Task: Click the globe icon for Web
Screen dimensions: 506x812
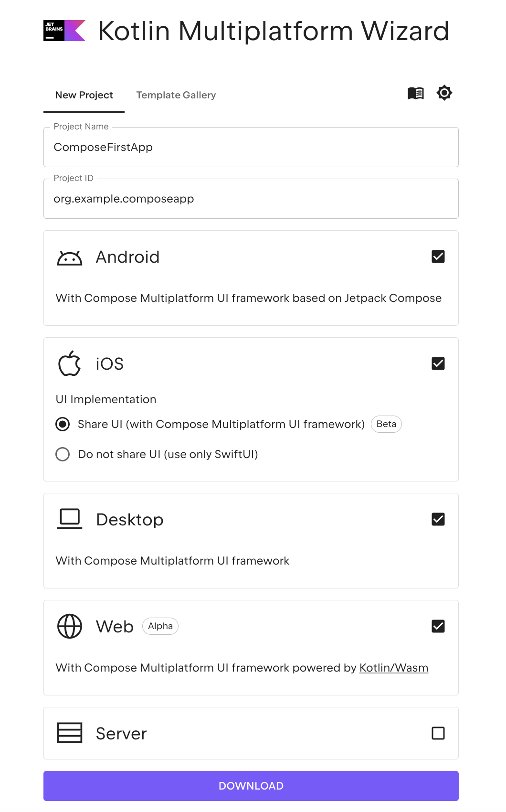Action: 69,626
